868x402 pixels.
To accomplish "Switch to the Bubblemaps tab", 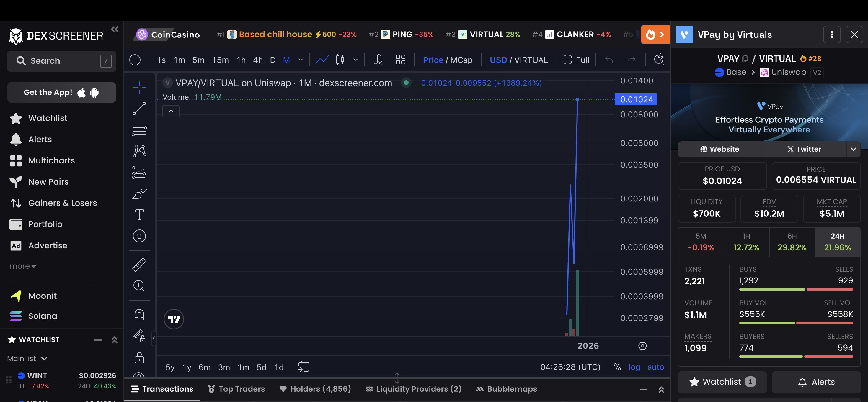I will pyautogui.click(x=506, y=389).
